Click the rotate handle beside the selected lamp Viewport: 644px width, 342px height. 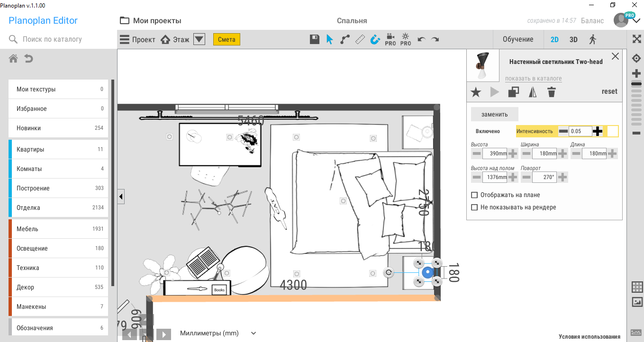[388, 272]
